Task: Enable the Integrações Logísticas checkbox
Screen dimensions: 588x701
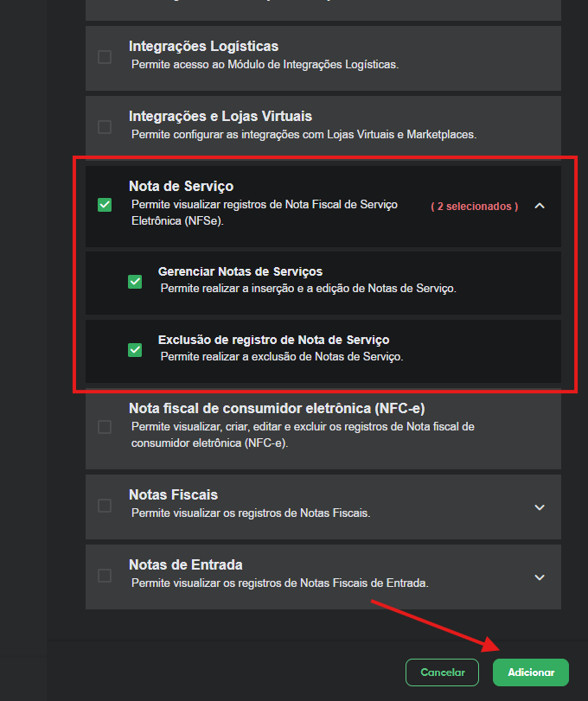Action: pyautogui.click(x=105, y=57)
